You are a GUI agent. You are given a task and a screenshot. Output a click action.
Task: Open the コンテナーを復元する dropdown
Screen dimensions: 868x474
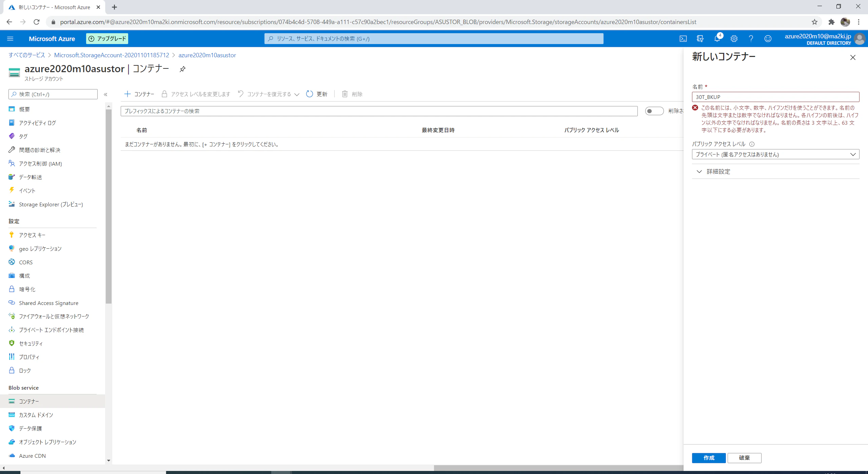[x=269, y=94]
